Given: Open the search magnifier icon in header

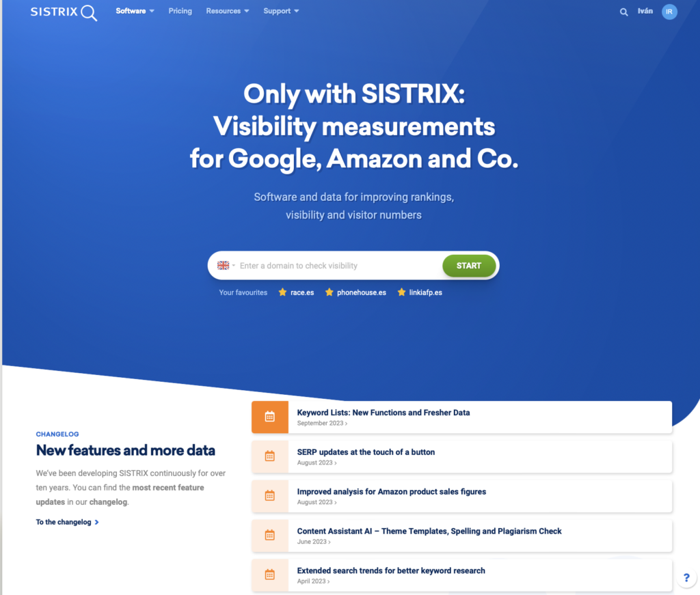Looking at the screenshot, I should 623,12.
